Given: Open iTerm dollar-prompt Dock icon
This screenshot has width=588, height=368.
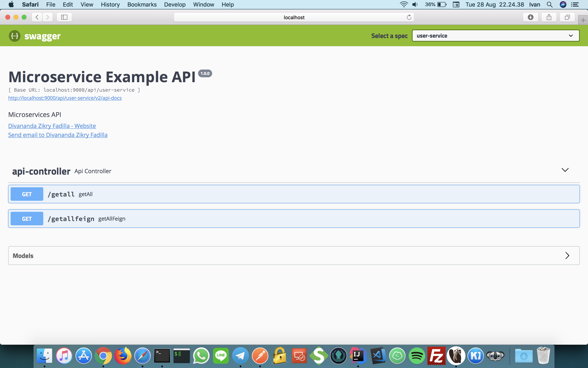Looking at the screenshot, I should (x=182, y=356).
